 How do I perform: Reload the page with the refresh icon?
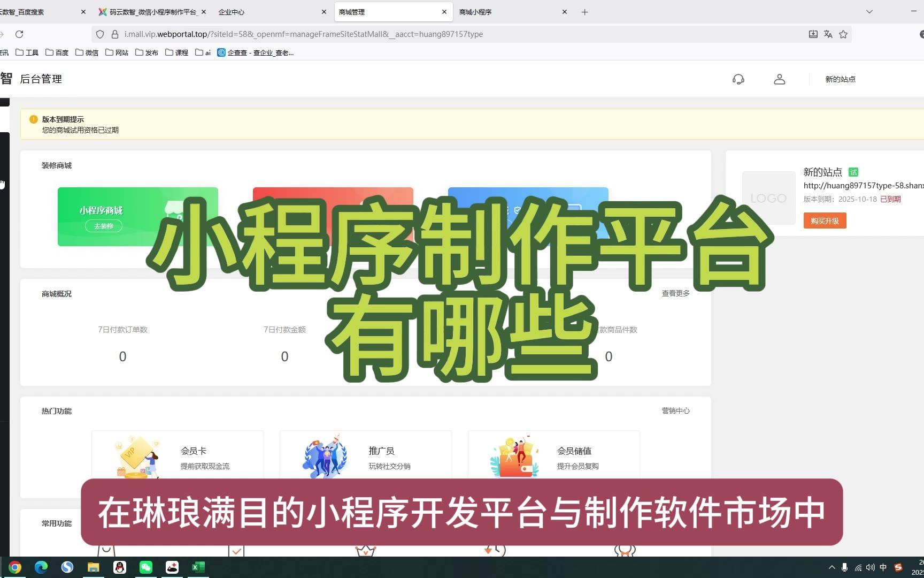point(19,34)
